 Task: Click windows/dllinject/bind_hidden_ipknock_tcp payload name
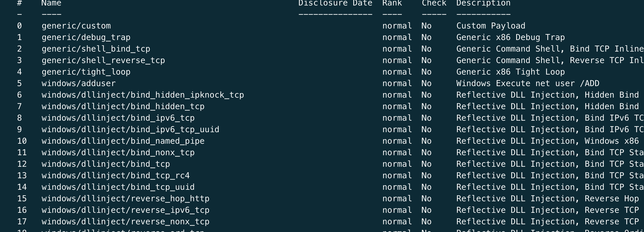(143, 95)
